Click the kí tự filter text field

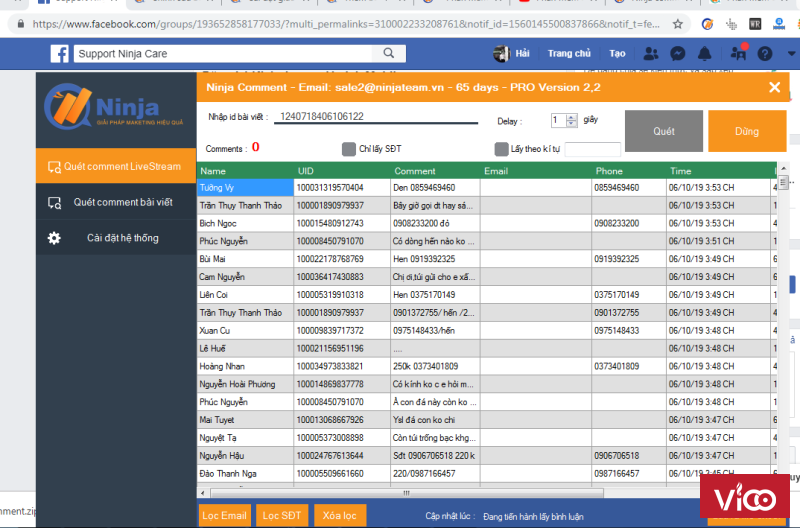click(x=592, y=149)
